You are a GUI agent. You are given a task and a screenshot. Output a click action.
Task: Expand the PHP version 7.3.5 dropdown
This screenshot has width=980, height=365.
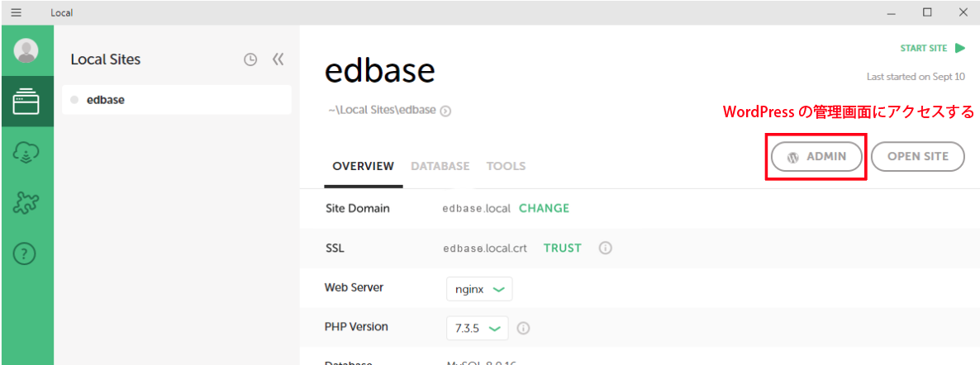coord(478,328)
